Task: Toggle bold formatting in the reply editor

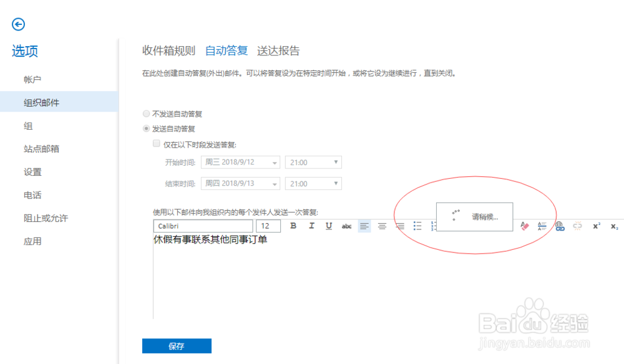Action: (x=293, y=226)
